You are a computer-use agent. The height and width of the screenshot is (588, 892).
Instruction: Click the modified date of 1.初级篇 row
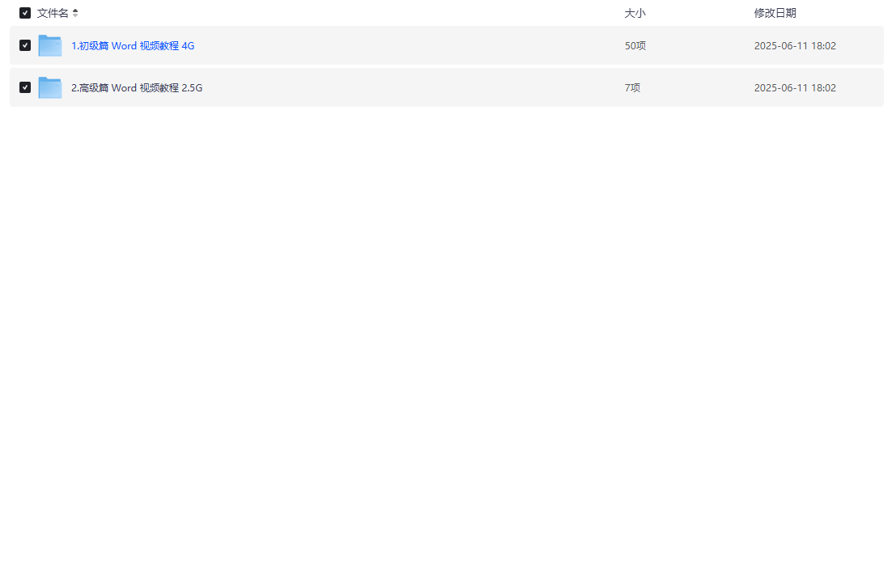(x=795, y=46)
